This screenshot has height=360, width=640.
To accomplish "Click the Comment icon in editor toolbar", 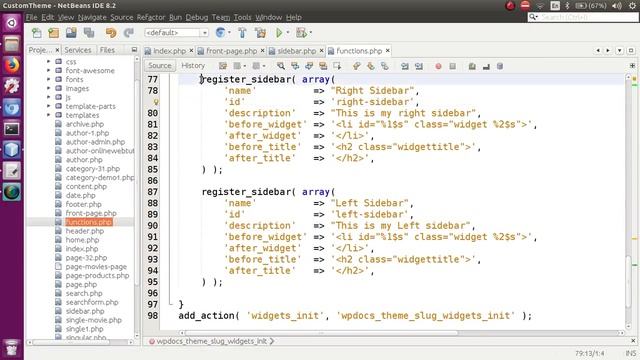I will [x=472, y=66].
